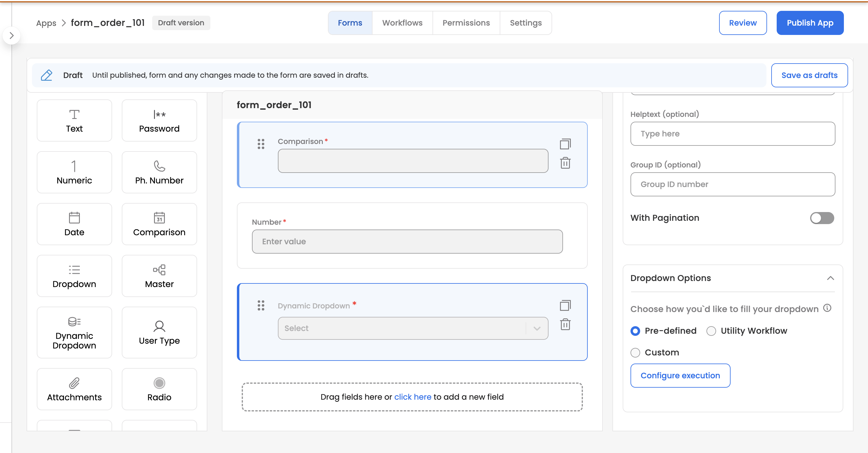Expand the left sidebar with chevron

coord(11,36)
